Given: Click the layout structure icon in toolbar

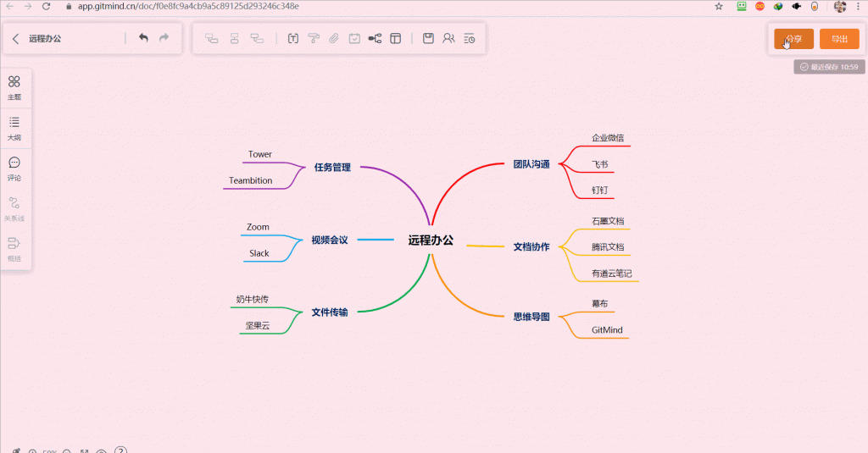Looking at the screenshot, I should [375, 38].
